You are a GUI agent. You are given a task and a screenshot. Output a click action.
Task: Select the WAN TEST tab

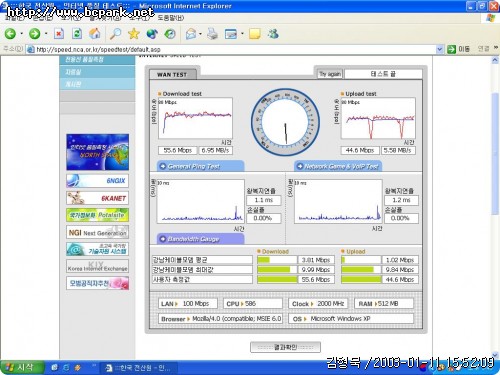172,75
